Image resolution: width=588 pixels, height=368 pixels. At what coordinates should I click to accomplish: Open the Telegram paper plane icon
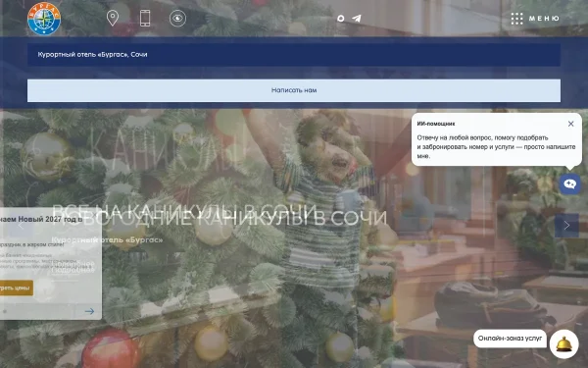tap(357, 18)
